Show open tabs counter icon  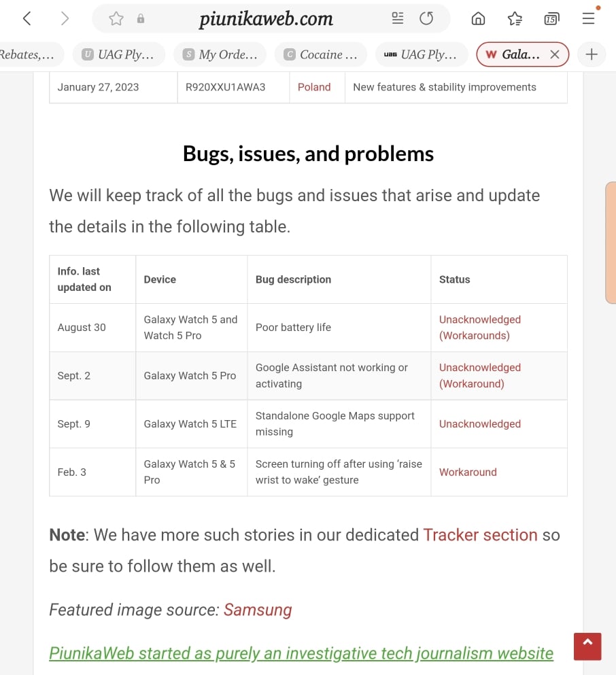551,18
